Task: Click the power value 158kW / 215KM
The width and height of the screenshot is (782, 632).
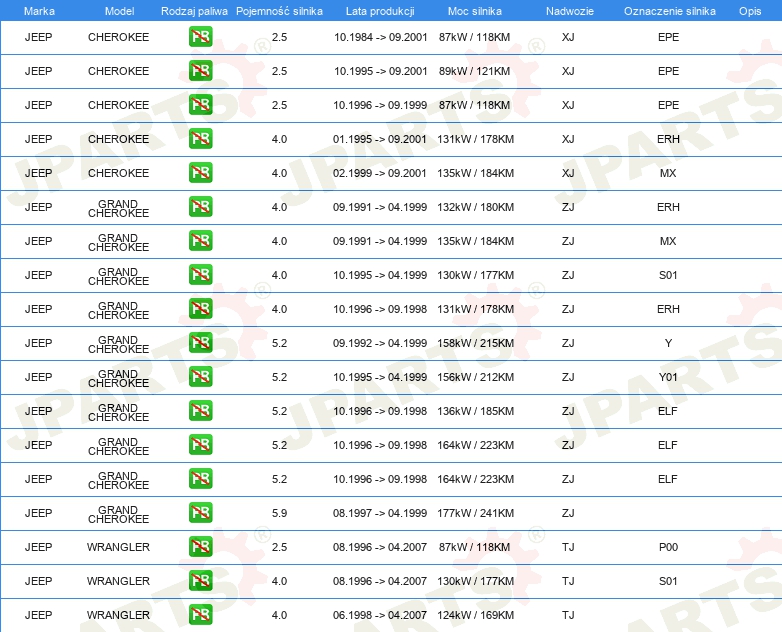Action: [475, 343]
